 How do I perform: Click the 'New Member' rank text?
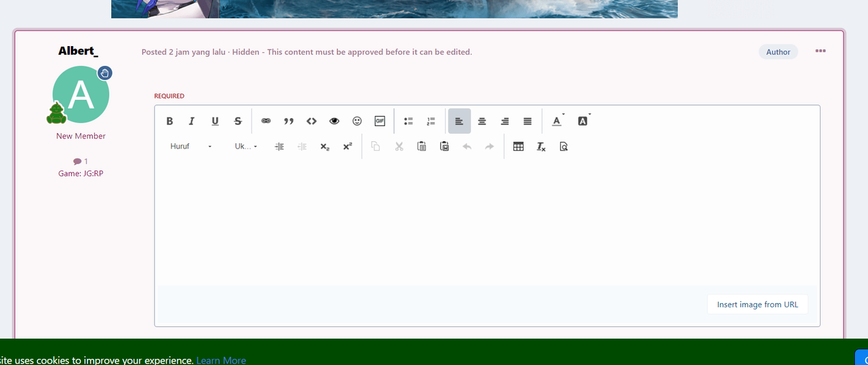point(81,136)
